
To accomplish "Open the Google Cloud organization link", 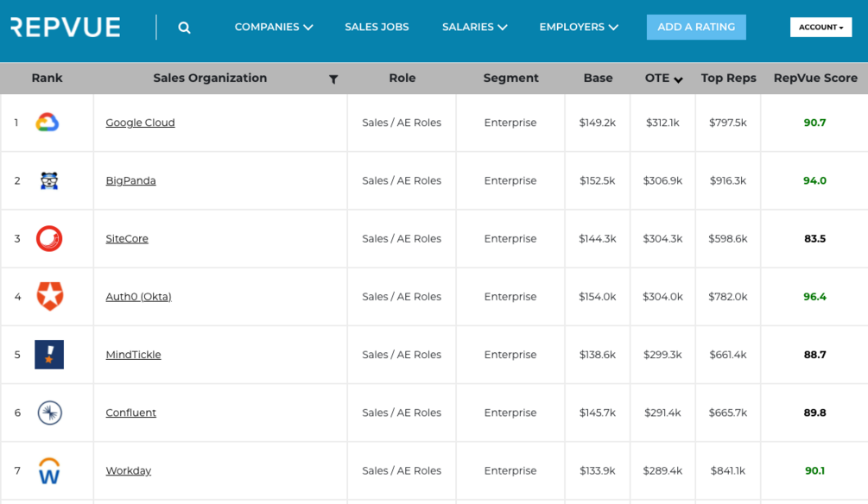I will click(140, 123).
